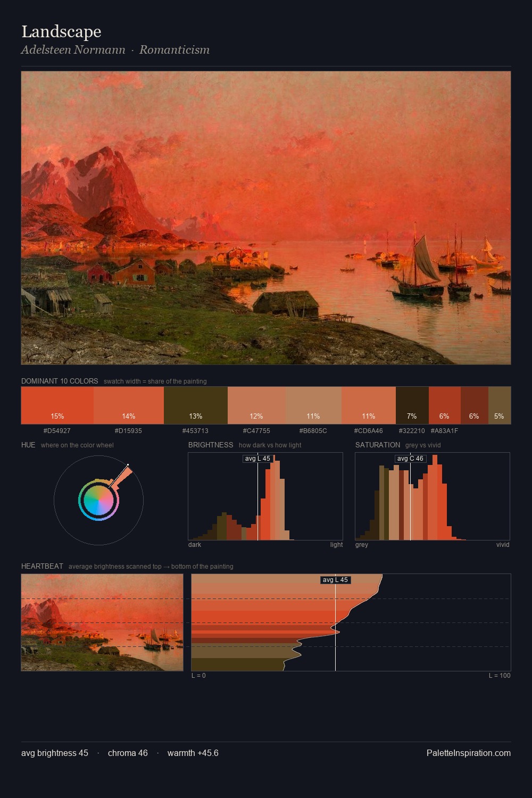Viewport: 532px width, 798px height.
Task: Click hex code #322210 text
Action: pyautogui.click(x=412, y=431)
